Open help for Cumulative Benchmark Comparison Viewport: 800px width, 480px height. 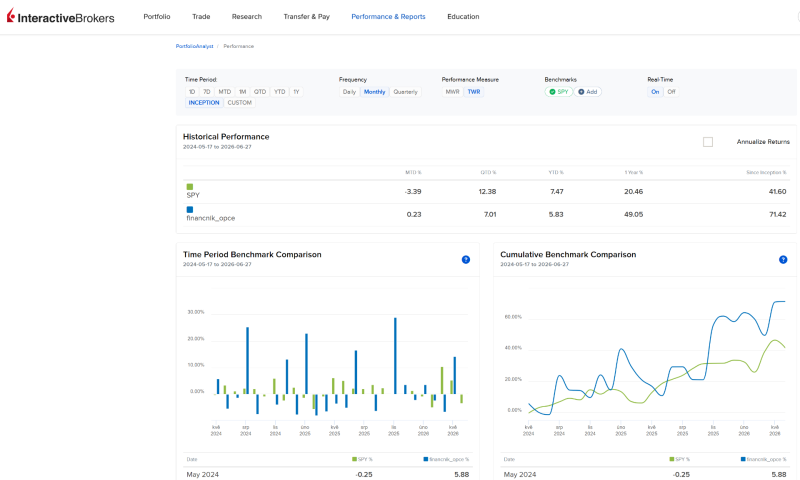click(x=783, y=260)
